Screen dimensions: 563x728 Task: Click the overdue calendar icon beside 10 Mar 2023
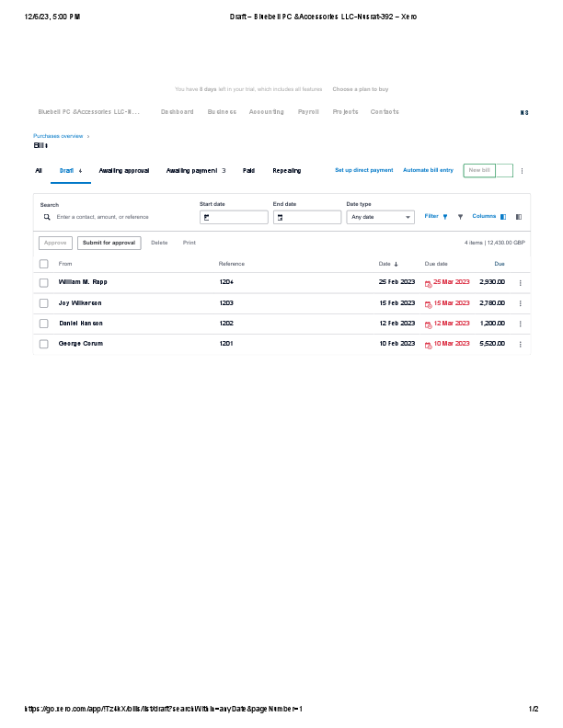click(x=429, y=345)
